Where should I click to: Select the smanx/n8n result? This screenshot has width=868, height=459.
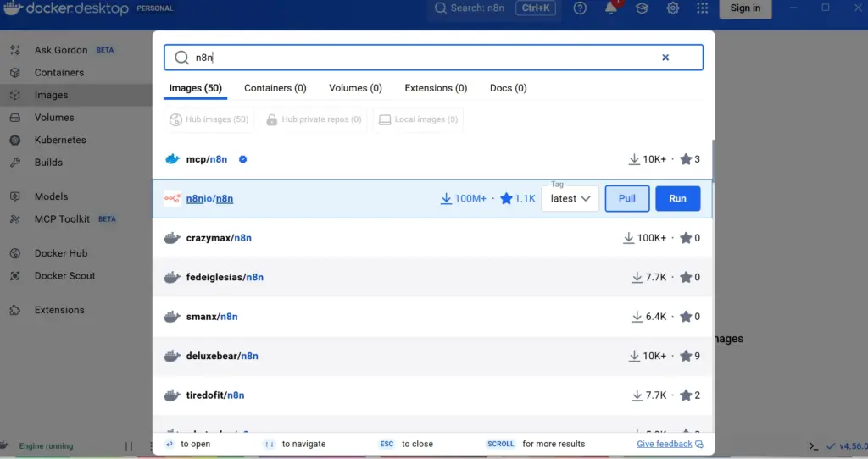433,317
